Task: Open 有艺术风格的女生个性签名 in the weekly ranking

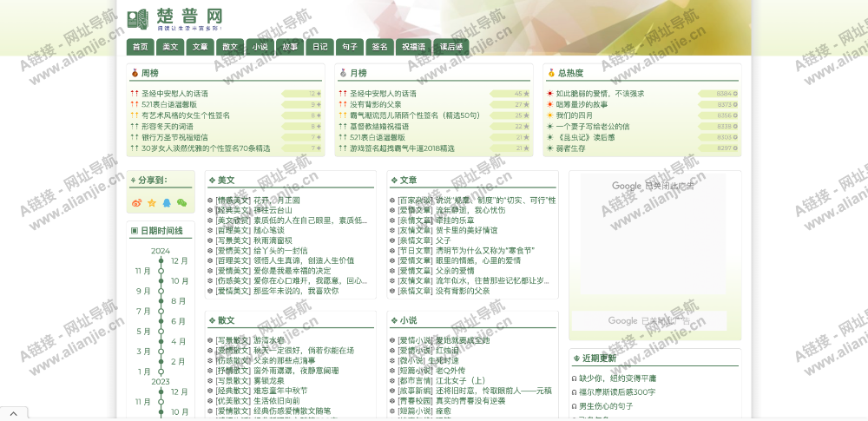Action: [x=186, y=115]
